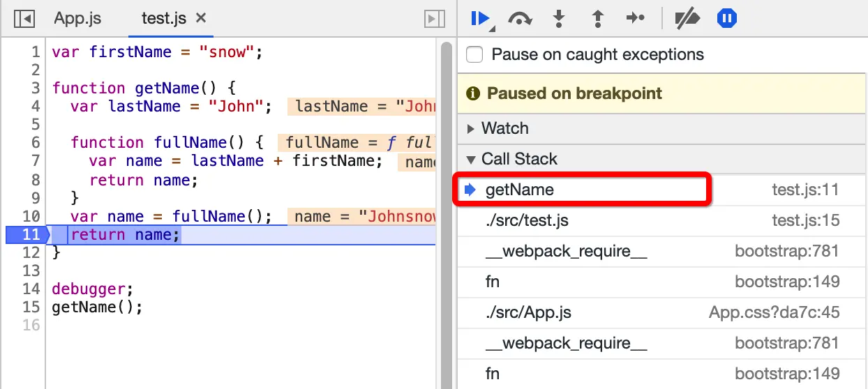The height and width of the screenshot is (389, 868).
Task: Add breakpoint at line 15 gutter
Action: 31,307
